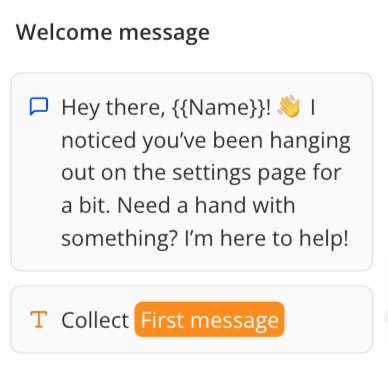The height and width of the screenshot is (371, 388).
Task: Click the word Collect in the input block
Action: pos(95,320)
